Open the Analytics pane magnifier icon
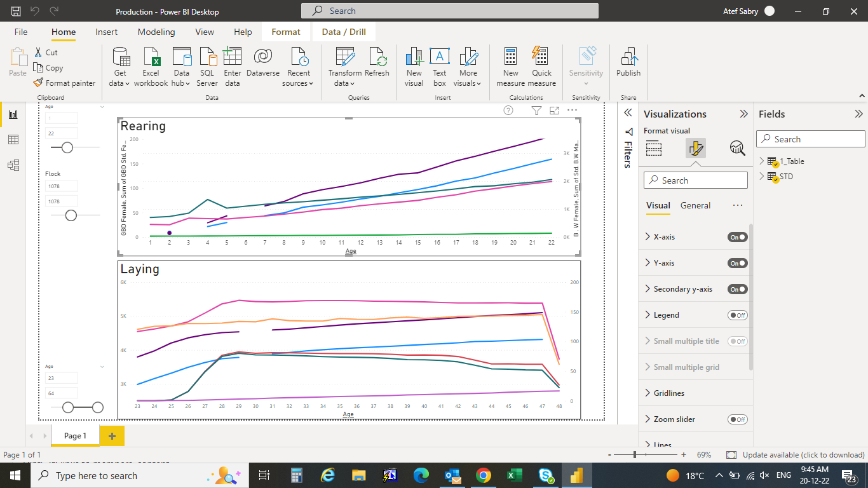Viewport: 868px width, 488px height. point(737,149)
